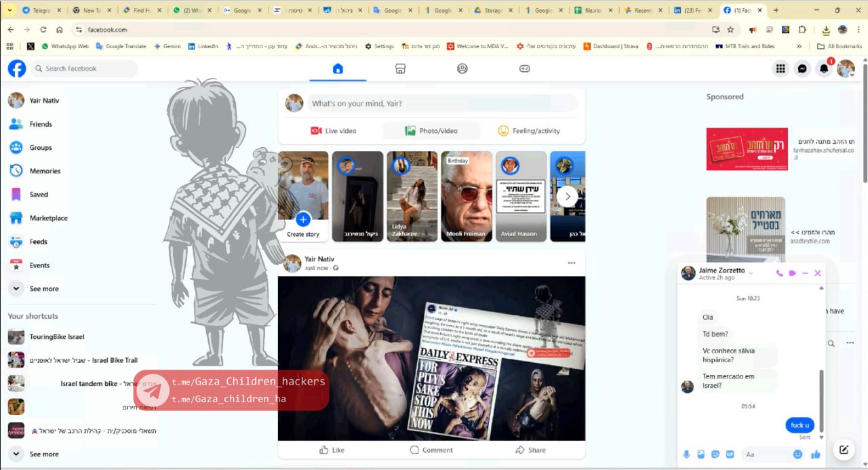Open the Gaming icon in top navigation
This screenshot has width=868, height=470.
pyautogui.click(x=524, y=68)
